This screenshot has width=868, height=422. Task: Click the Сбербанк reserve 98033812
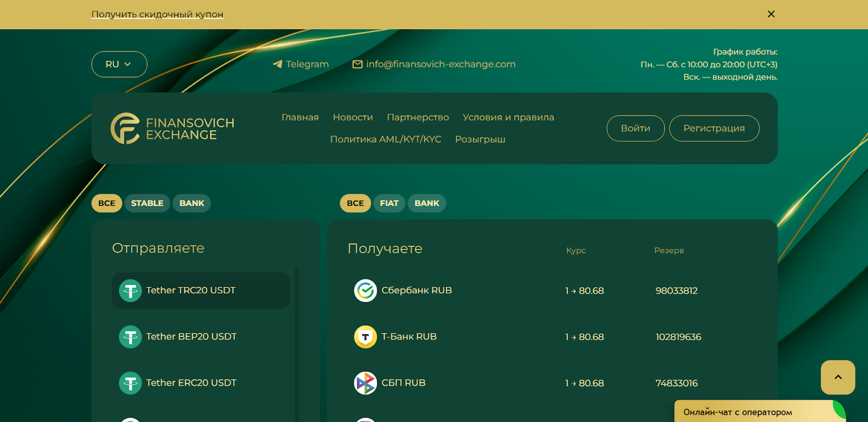click(x=676, y=291)
